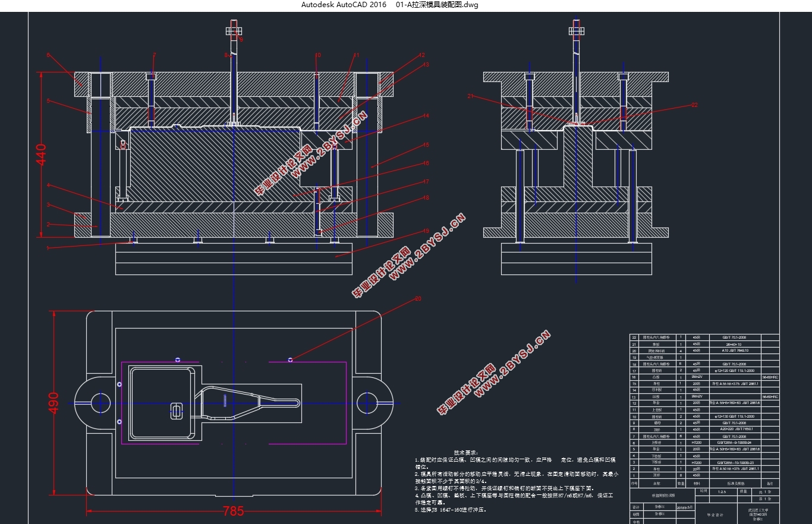Select the note line mentioning H7/n6
The height and width of the screenshot is (524, 812).
(x=514, y=495)
